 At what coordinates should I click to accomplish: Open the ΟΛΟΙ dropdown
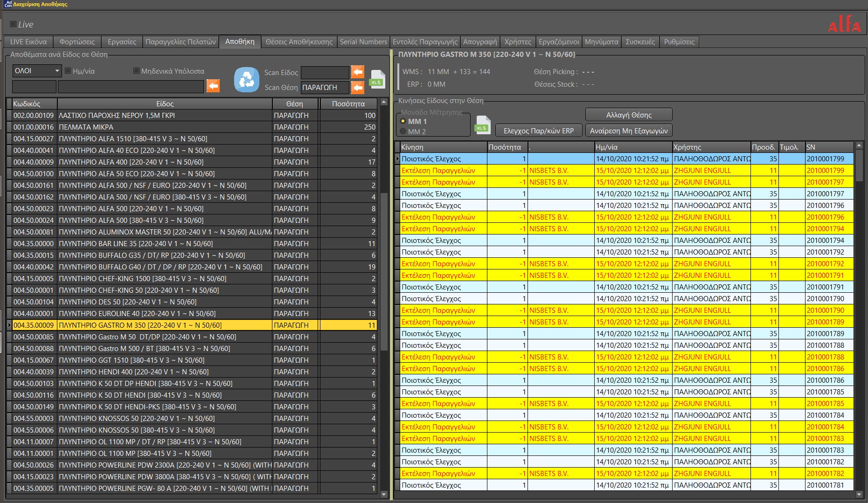coord(37,71)
